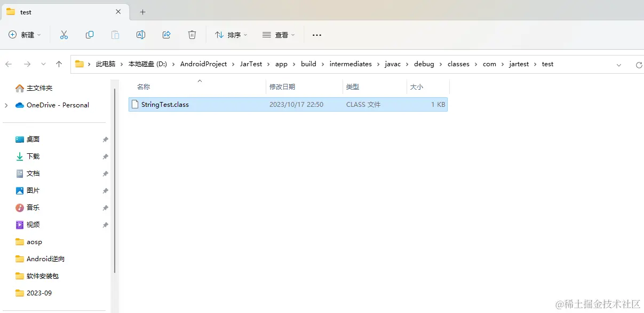
Task: Open a new tab with plus button
Action: pos(142,12)
